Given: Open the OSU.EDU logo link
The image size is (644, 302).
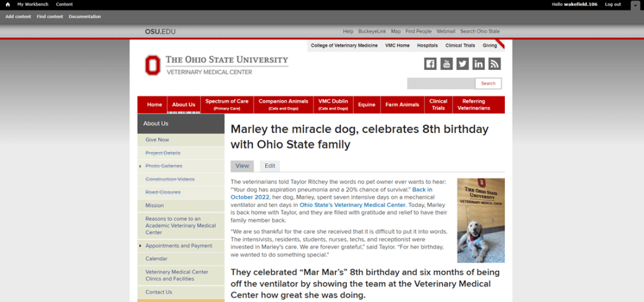Looking at the screenshot, I should tap(161, 32).
